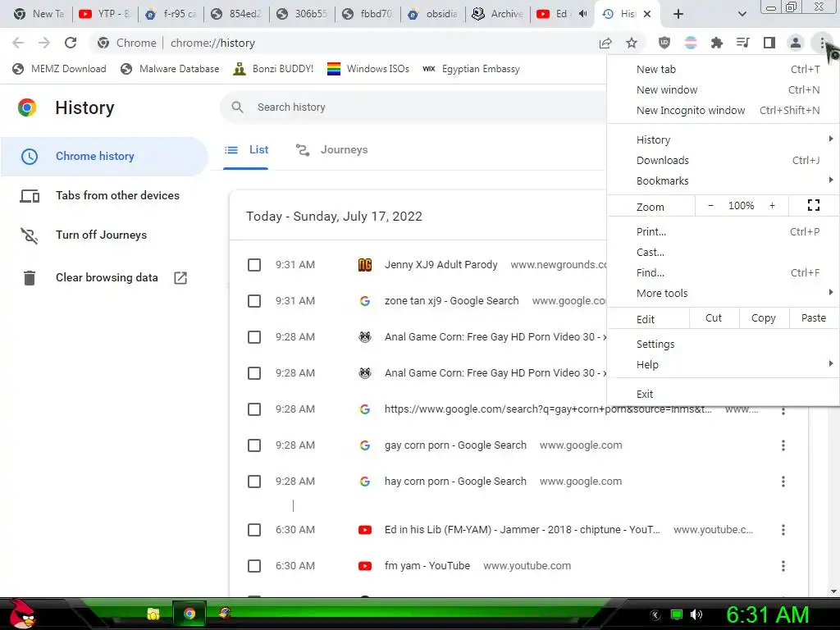Check the Ed in his Lib YouTube entry
Viewport: 840px width, 630px height.
[x=254, y=530]
